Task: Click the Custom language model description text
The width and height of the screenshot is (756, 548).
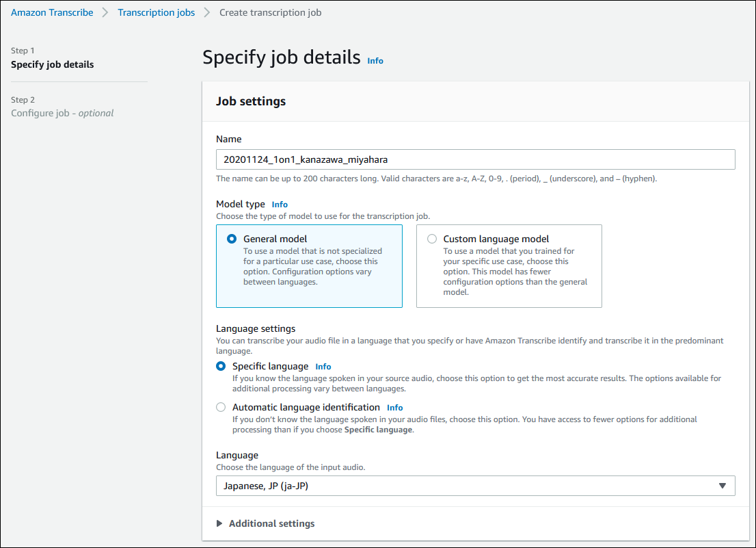Action: coord(515,272)
